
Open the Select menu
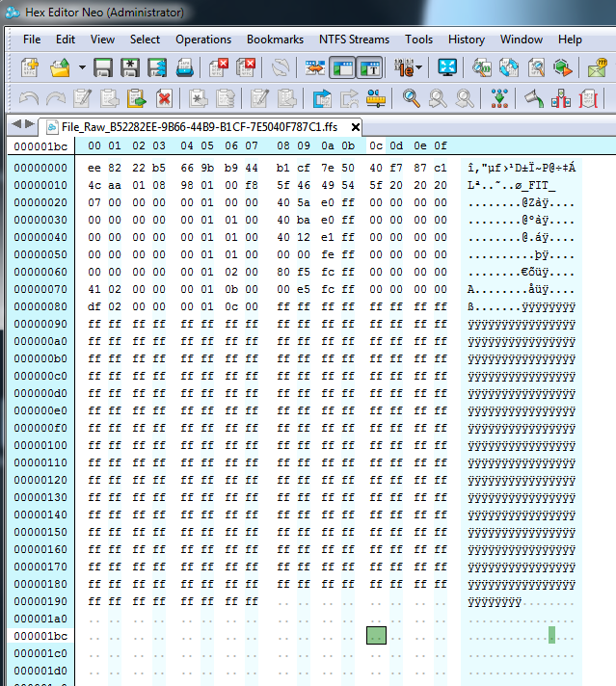(145, 40)
